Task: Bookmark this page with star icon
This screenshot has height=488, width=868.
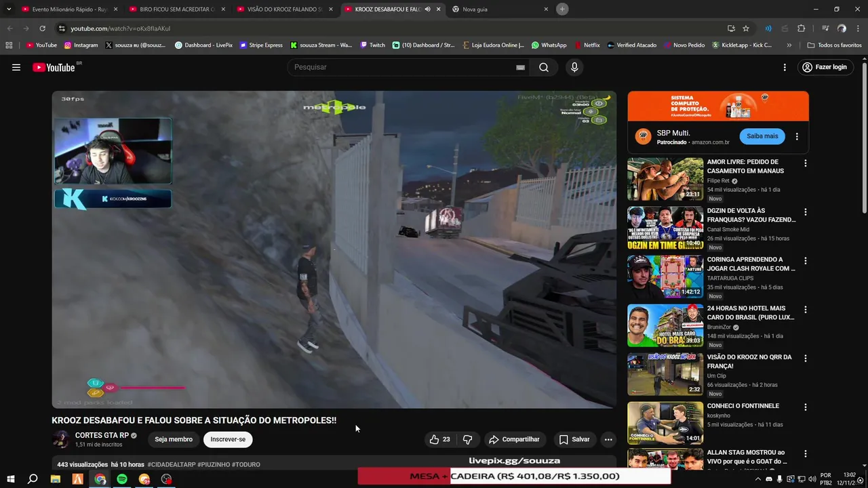Action: [x=746, y=28]
